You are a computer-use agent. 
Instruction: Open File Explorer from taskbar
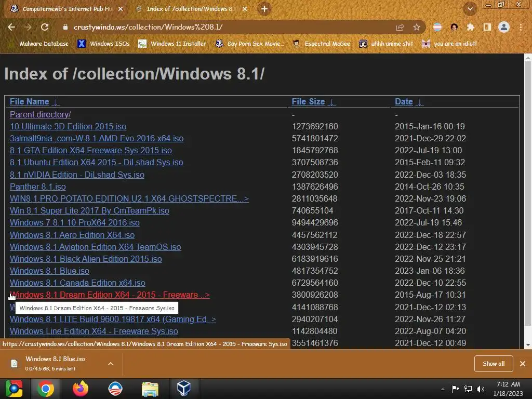coord(150,389)
